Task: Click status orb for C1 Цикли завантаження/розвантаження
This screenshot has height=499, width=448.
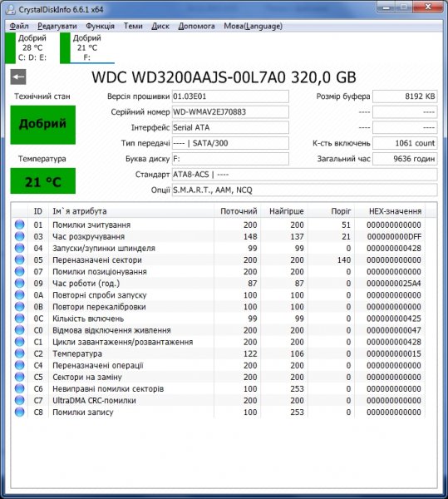Action: [x=19, y=342]
